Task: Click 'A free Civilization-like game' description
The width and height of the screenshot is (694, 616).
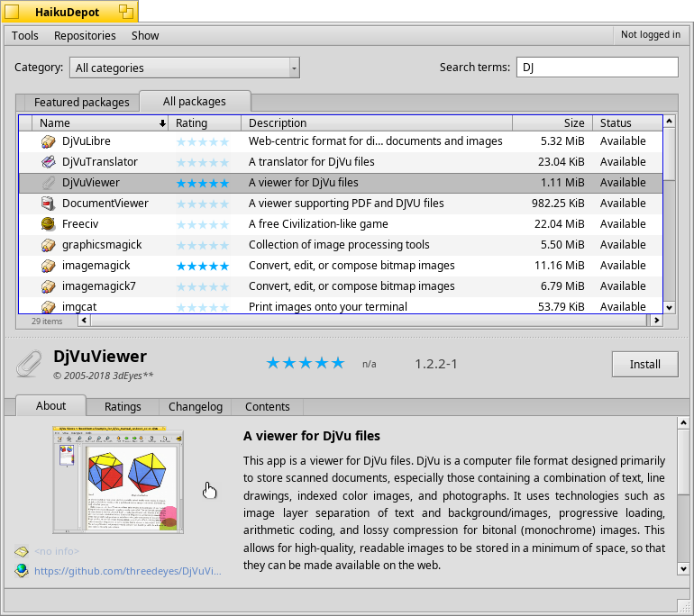Action: (318, 224)
